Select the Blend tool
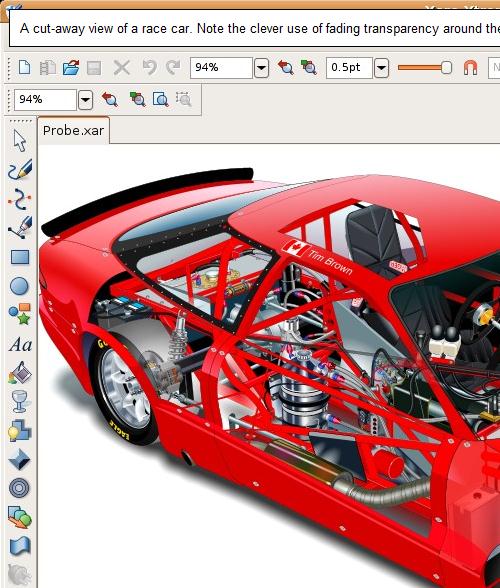 (x=20, y=518)
